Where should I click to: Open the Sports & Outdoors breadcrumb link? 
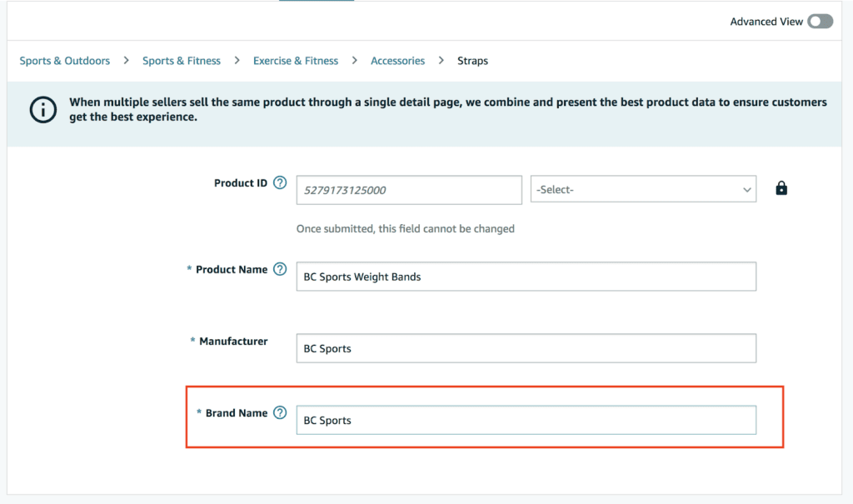65,61
